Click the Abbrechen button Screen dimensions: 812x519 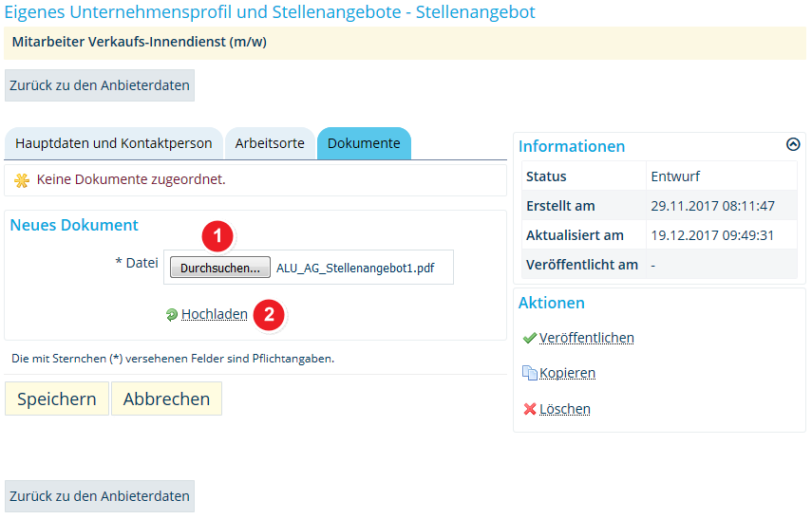(167, 399)
